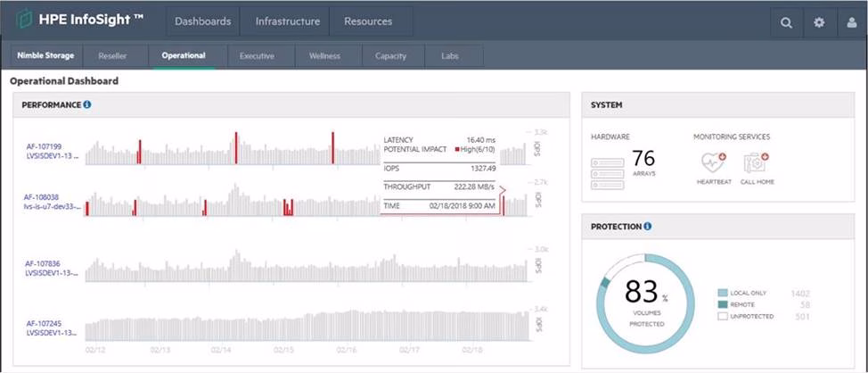Screen dimensions: 868x373
Task: Open the Labs tab
Action: [450, 55]
